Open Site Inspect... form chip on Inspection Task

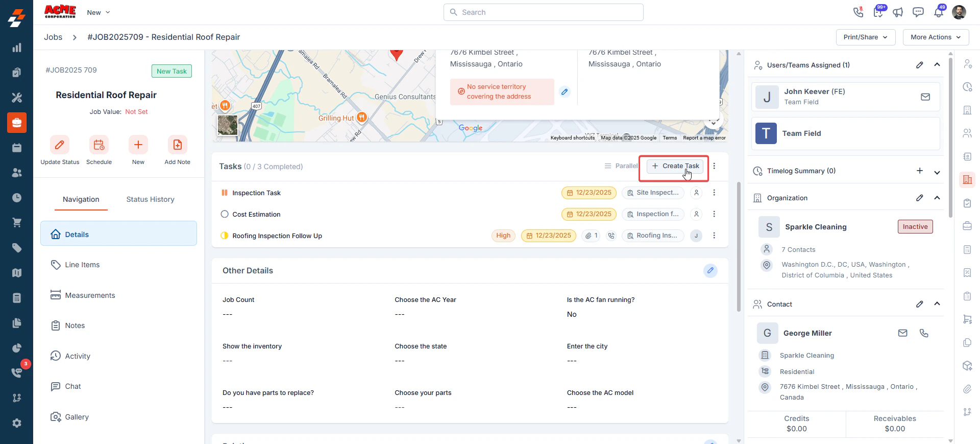click(653, 193)
